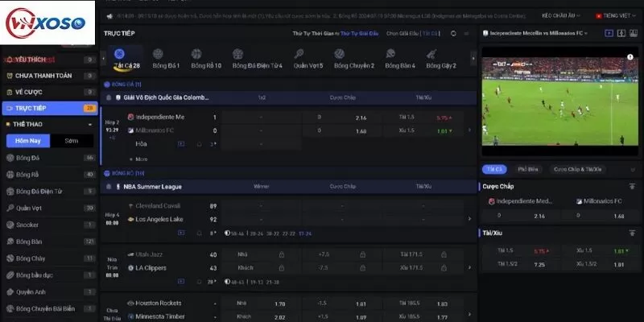Open the Snooker sport in the sidebar

pyautogui.click(x=28, y=225)
